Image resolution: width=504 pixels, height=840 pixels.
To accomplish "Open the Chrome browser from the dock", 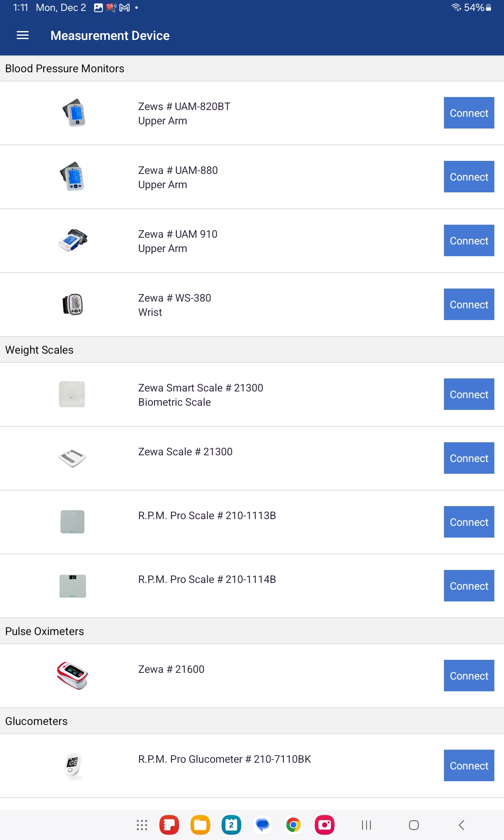I will tap(294, 825).
